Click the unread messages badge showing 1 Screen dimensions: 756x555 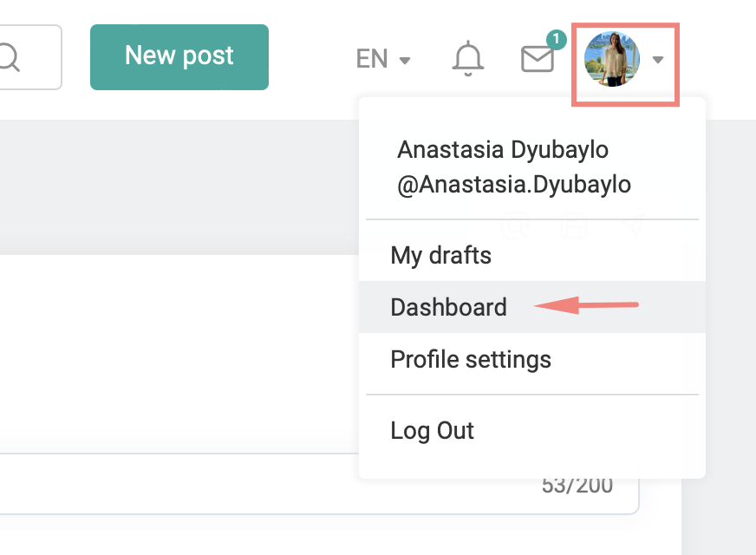[x=556, y=39]
